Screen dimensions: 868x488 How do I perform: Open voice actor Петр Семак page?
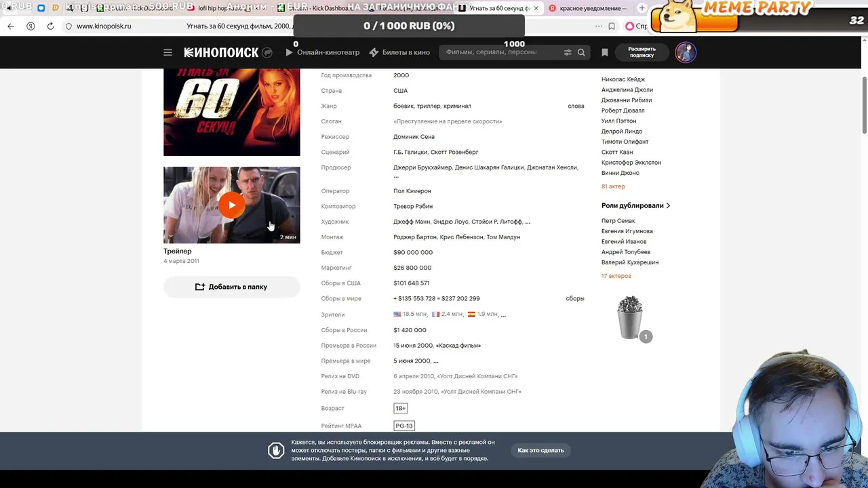pyautogui.click(x=618, y=221)
